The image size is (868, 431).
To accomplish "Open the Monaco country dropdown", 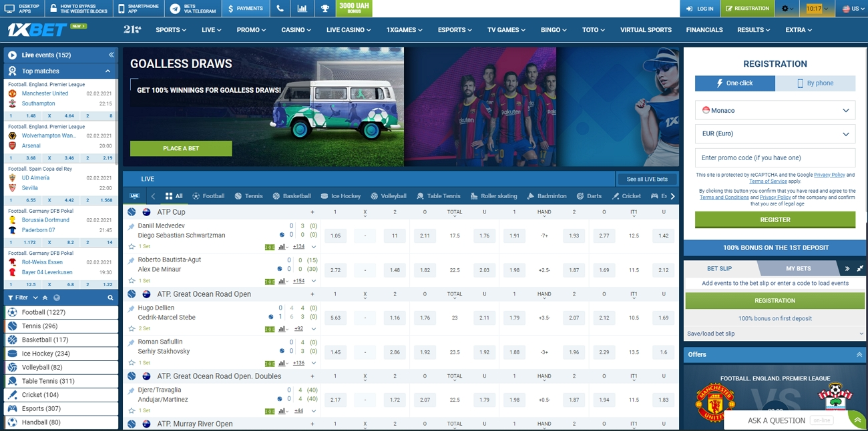I will [x=775, y=110].
